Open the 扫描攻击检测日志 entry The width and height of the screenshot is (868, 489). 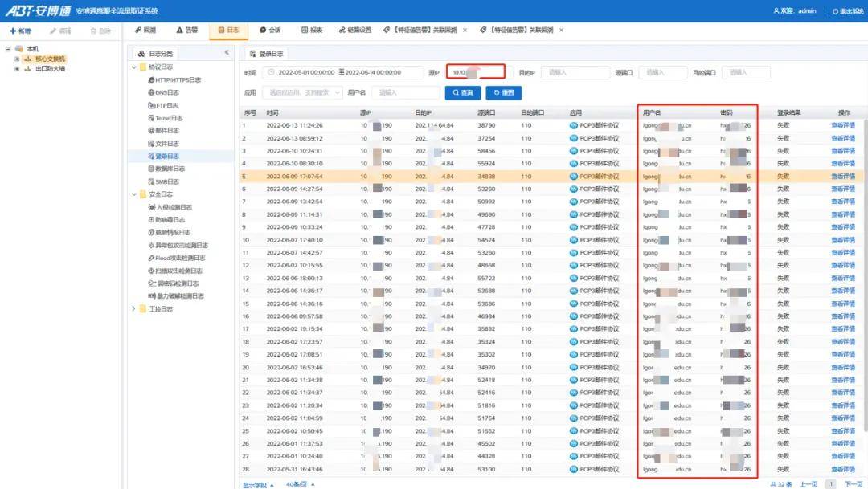point(175,271)
